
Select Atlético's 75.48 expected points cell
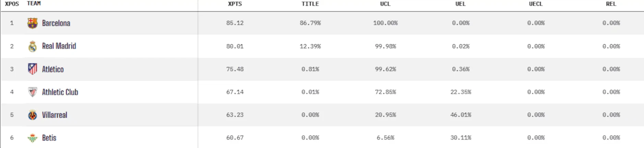coord(235,69)
